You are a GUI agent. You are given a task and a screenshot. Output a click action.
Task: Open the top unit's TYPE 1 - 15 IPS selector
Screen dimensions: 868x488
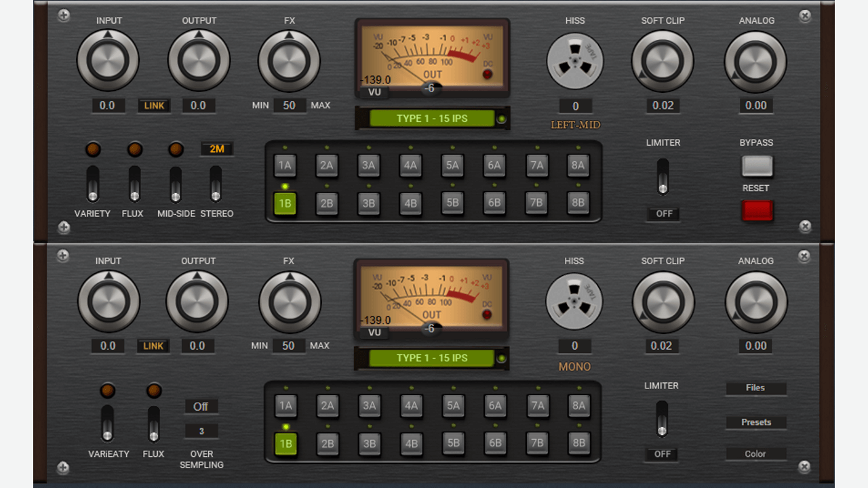tap(433, 118)
